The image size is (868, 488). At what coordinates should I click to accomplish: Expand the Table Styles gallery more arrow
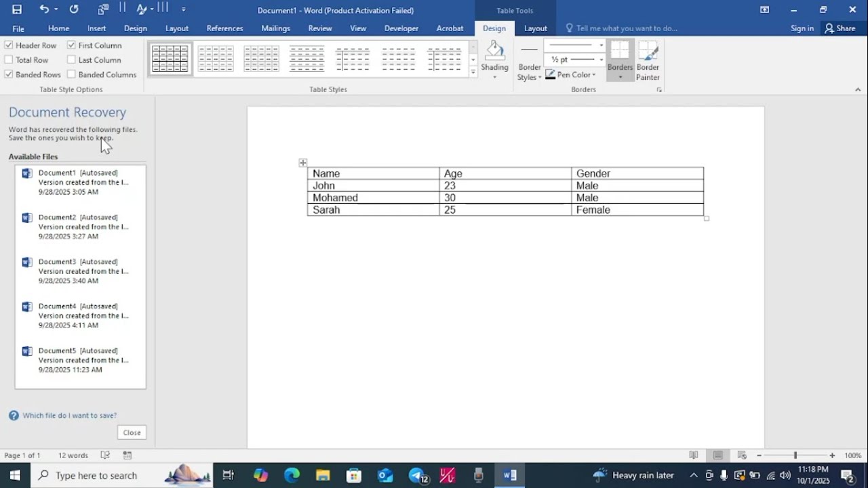pos(473,72)
